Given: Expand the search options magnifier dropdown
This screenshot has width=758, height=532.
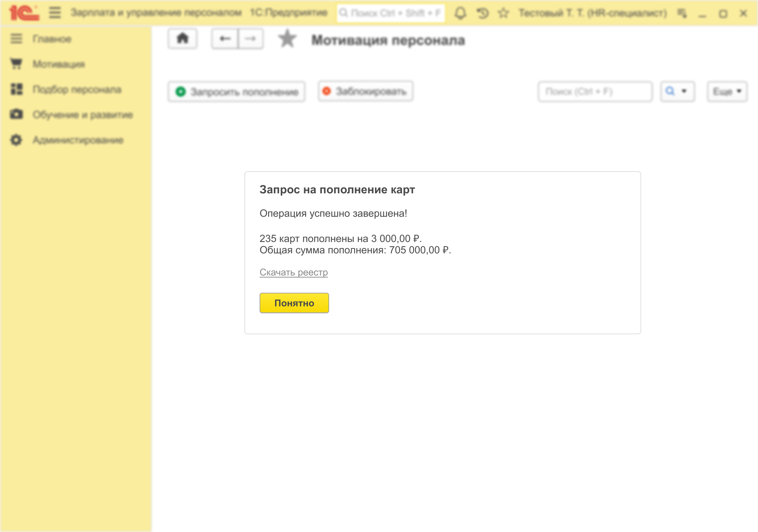Looking at the screenshot, I should tap(677, 91).
